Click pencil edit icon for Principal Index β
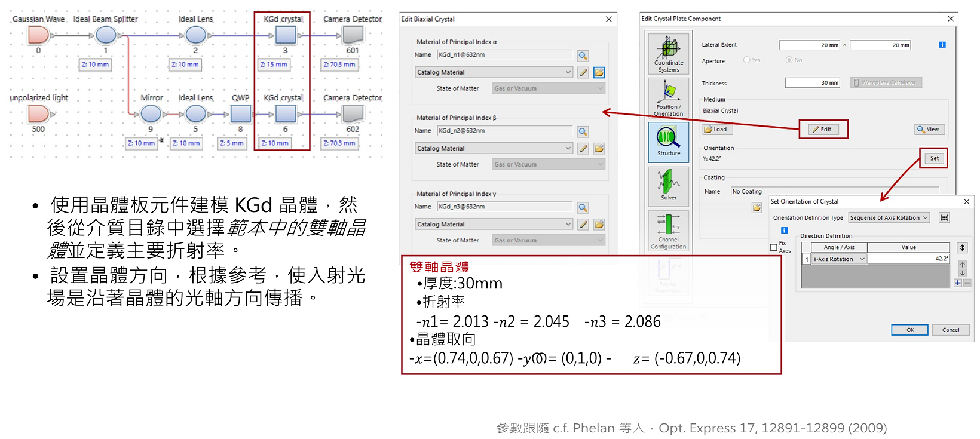This screenshot has width=980, height=439. pos(583,148)
